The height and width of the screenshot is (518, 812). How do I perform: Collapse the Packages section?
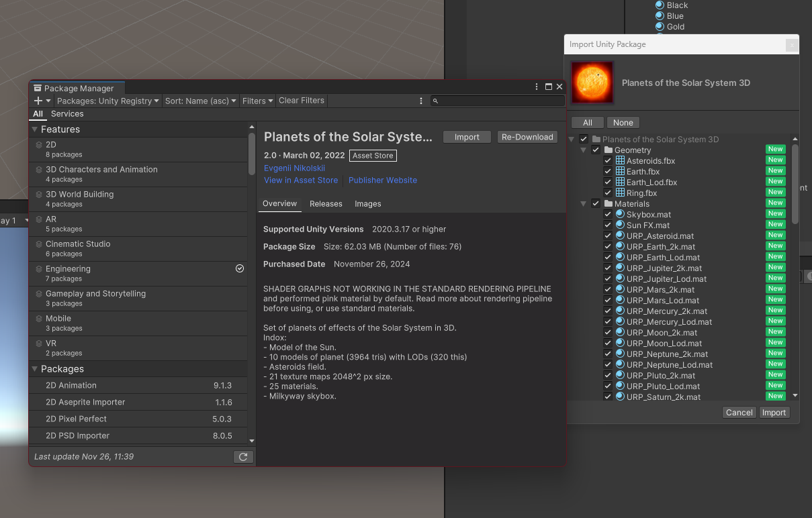coord(35,369)
